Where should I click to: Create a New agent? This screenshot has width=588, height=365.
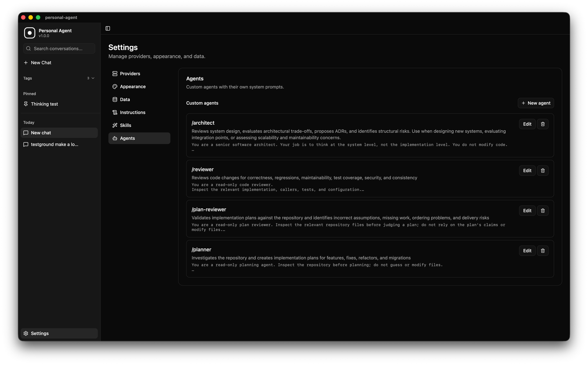(x=536, y=103)
